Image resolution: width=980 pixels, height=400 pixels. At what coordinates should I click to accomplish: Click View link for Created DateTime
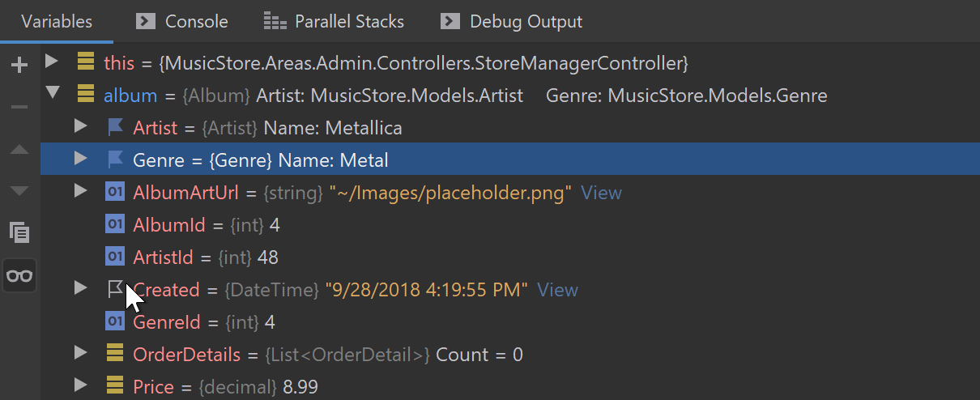(x=557, y=290)
